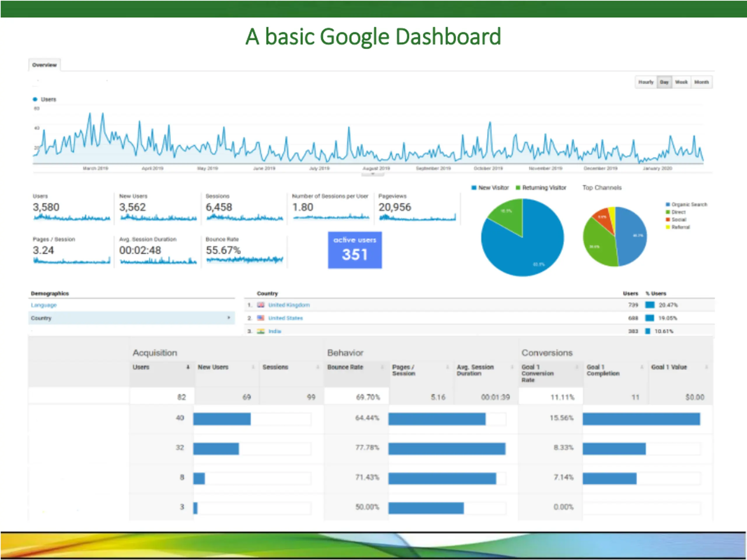Click the Sessions 6,458 metric
Viewport: 747px width, 560px height.
244,208
